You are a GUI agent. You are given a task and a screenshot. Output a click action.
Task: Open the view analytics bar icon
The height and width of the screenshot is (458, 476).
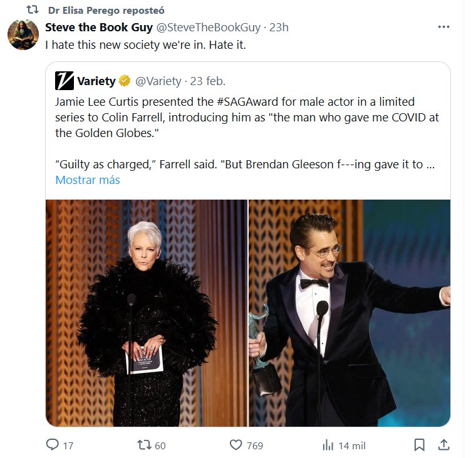[328, 445]
